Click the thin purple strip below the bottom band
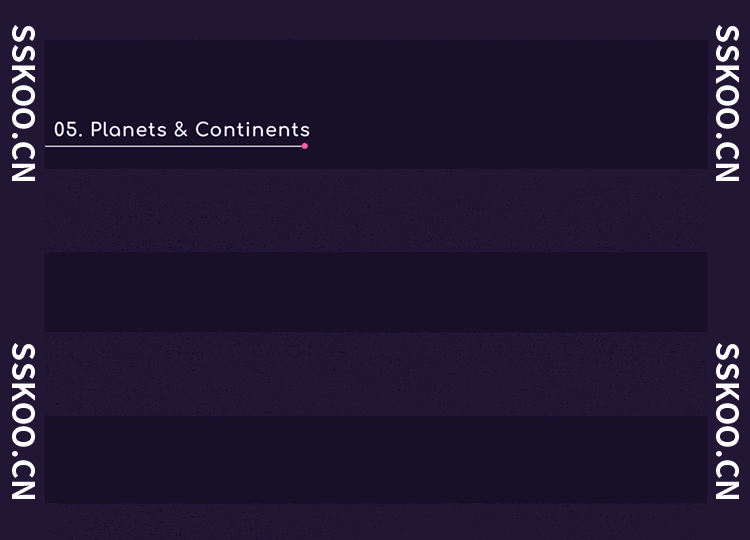The width and height of the screenshot is (750, 540). 375,521
